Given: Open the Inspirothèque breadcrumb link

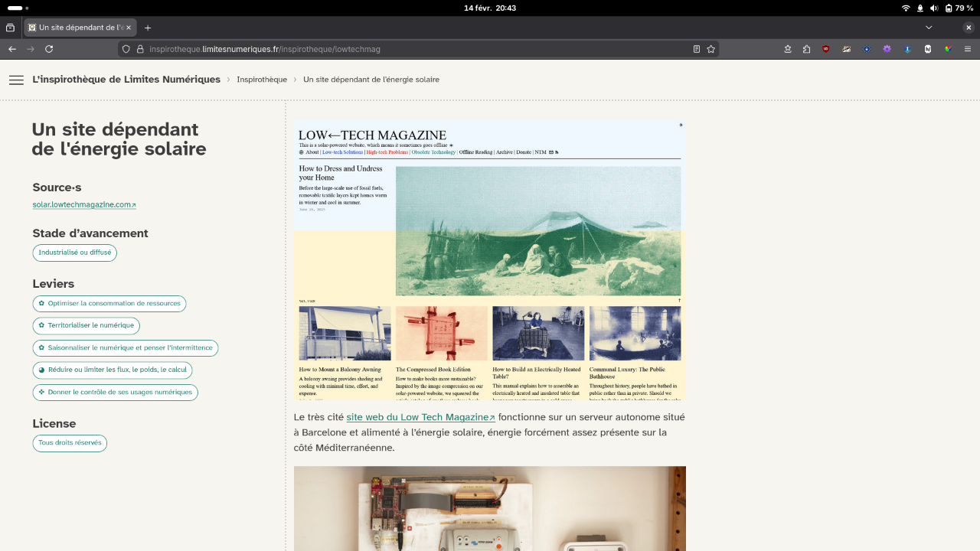Looking at the screenshot, I should pos(262,80).
